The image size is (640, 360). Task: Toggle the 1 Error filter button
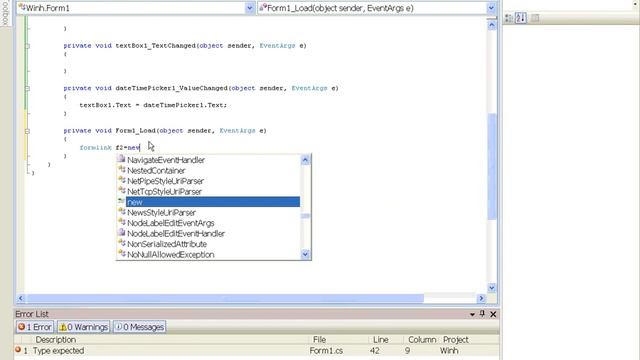pyautogui.click(x=35, y=327)
